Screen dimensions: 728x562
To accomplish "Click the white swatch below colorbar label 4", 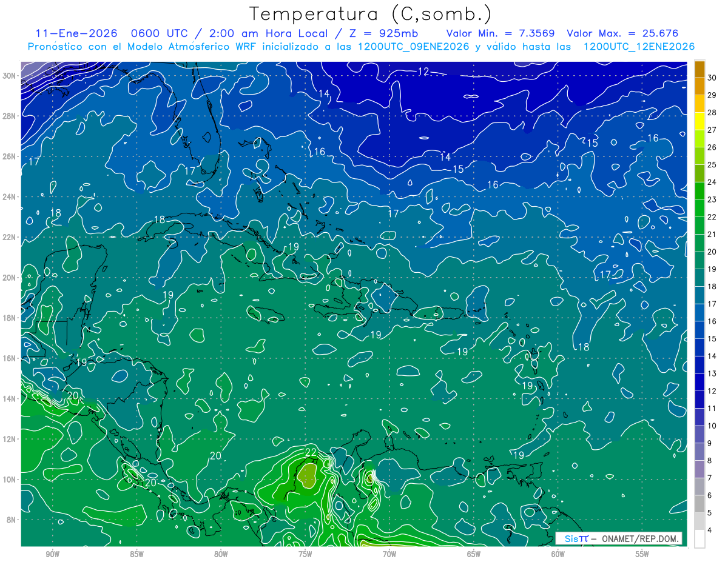I will click(699, 539).
